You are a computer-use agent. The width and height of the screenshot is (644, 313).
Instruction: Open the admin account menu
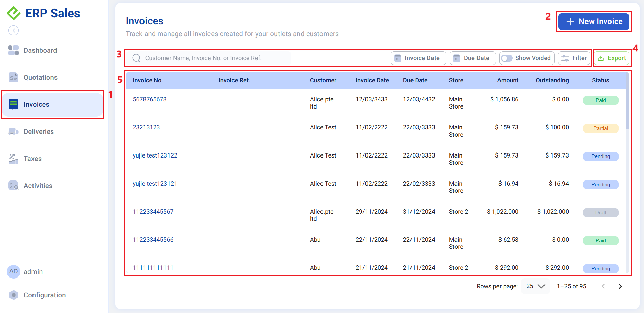(14, 271)
